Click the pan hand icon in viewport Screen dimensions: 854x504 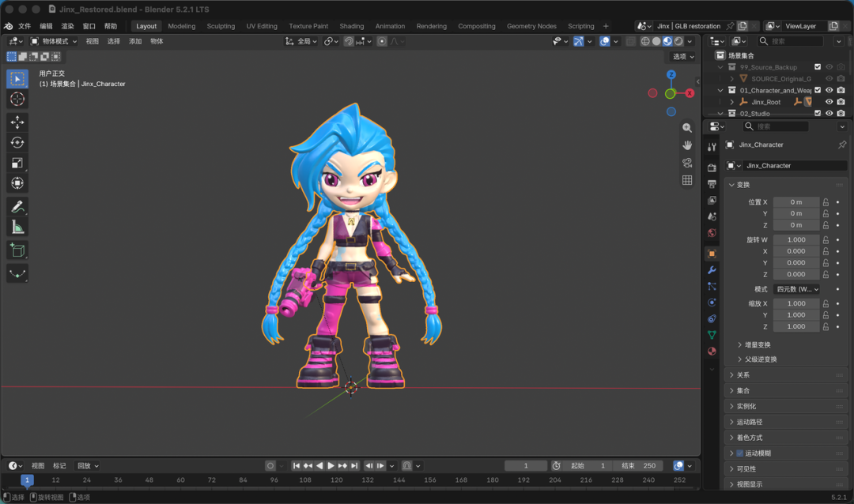tap(687, 145)
